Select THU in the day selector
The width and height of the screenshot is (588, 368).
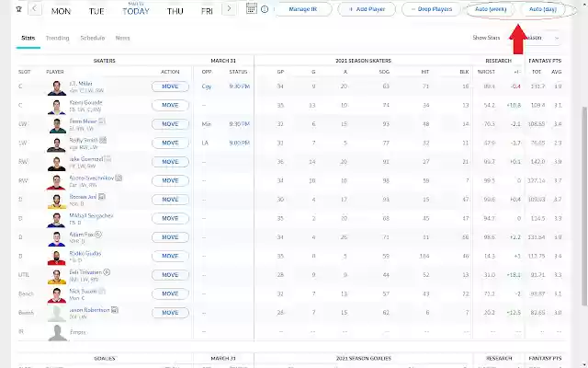(x=175, y=11)
